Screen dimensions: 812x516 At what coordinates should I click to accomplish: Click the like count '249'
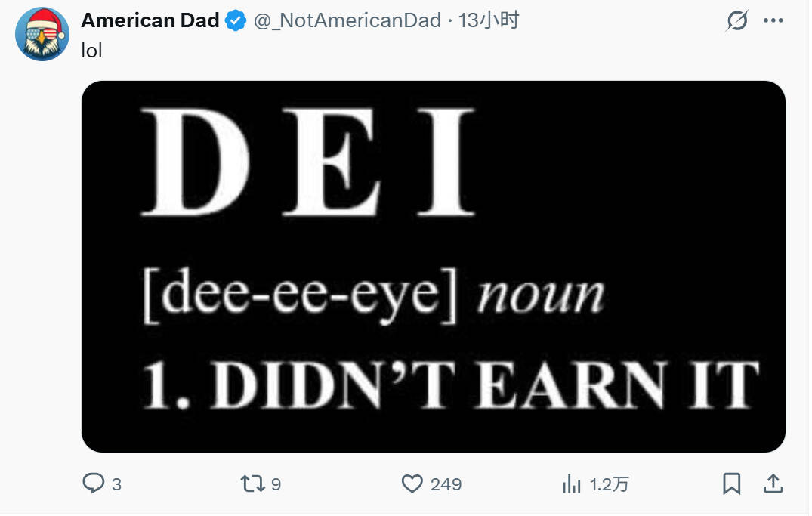pyautogui.click(x=446, y=484)
